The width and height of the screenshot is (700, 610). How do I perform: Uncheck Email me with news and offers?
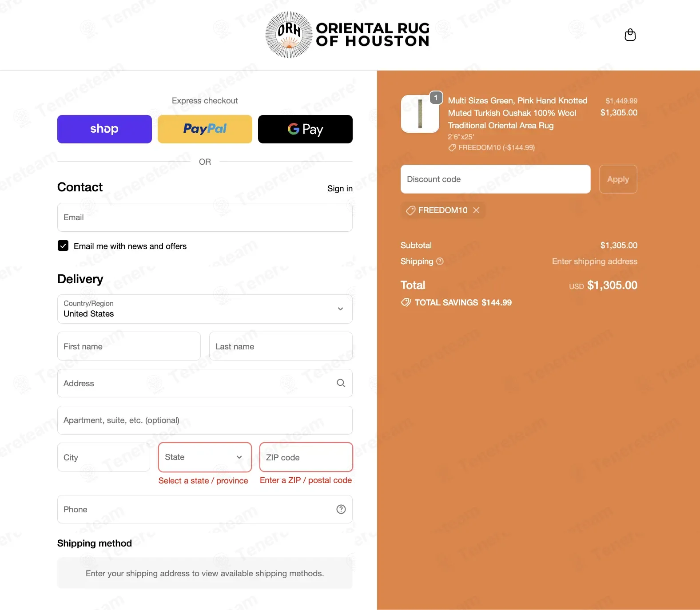63,246
